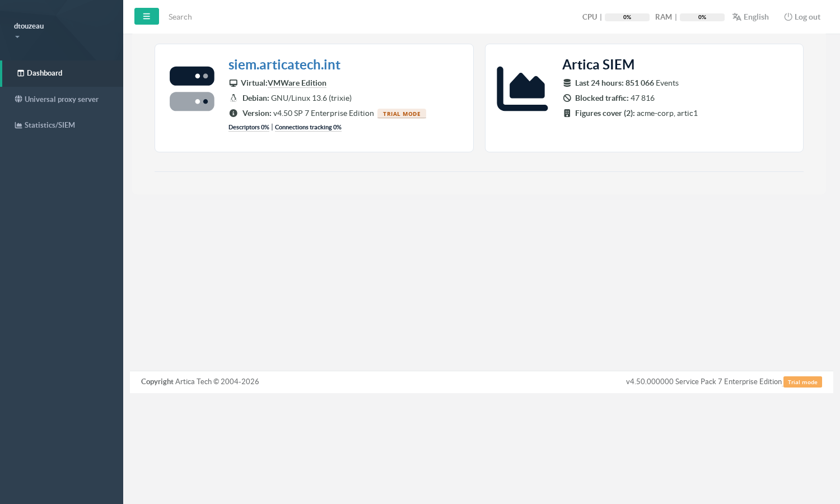The width and height of the screenshot is (840, 504).
Task: Click the monitor icon beside Virtual
Action: pos(234,83)
